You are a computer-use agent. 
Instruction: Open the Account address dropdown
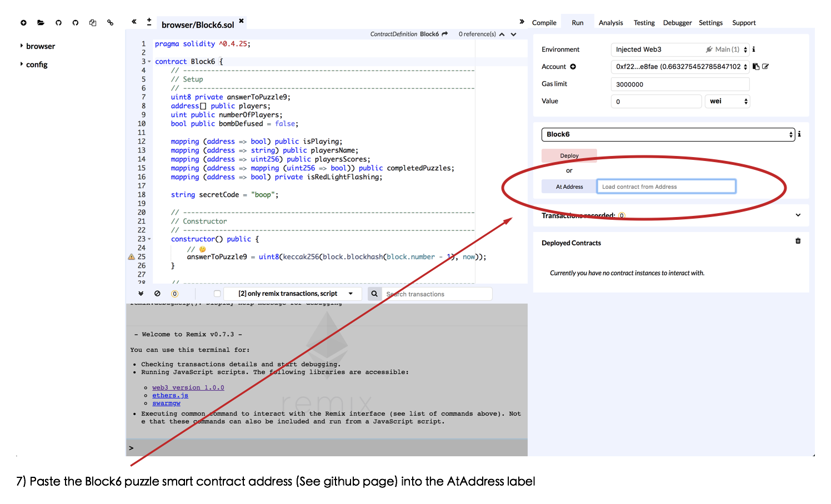click(x=680, y=67)
